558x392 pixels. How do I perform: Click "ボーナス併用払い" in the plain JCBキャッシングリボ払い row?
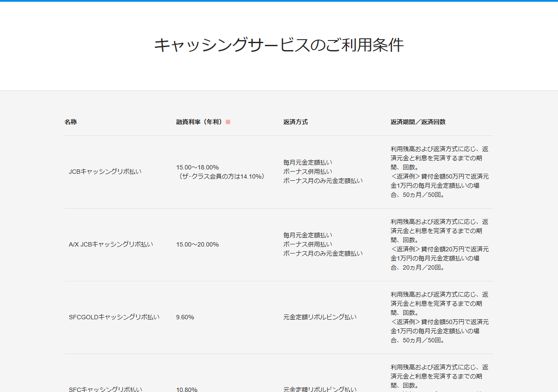click(x=308, y=172)
